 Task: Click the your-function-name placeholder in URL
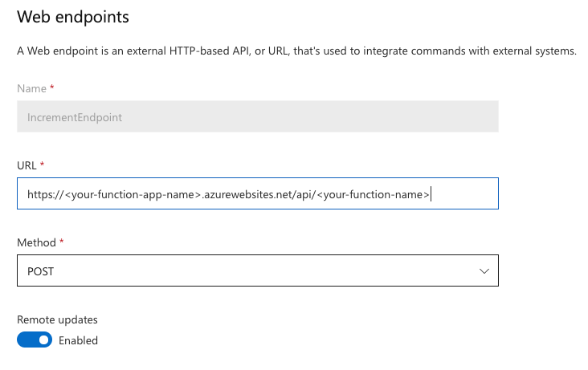pos(373,194)
